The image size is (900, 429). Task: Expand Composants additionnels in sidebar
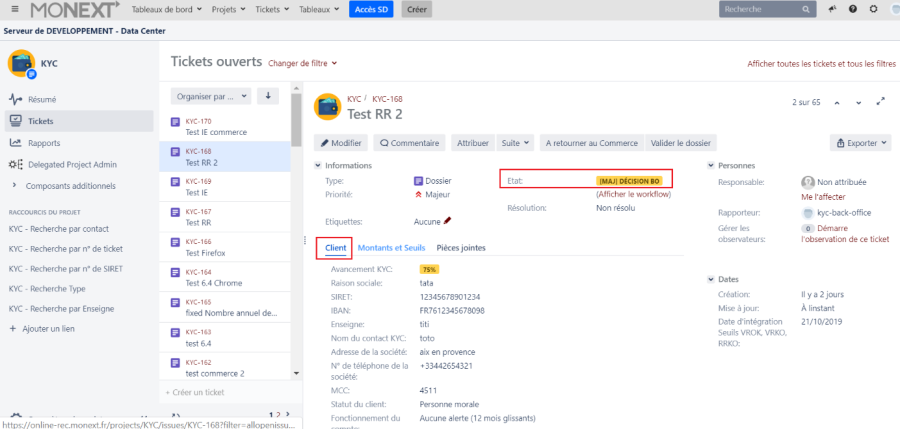[14, 186]
